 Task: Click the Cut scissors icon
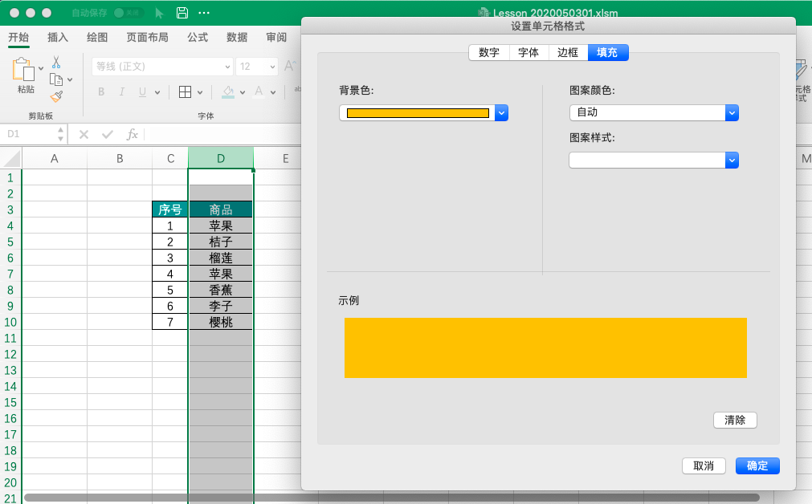56,62
